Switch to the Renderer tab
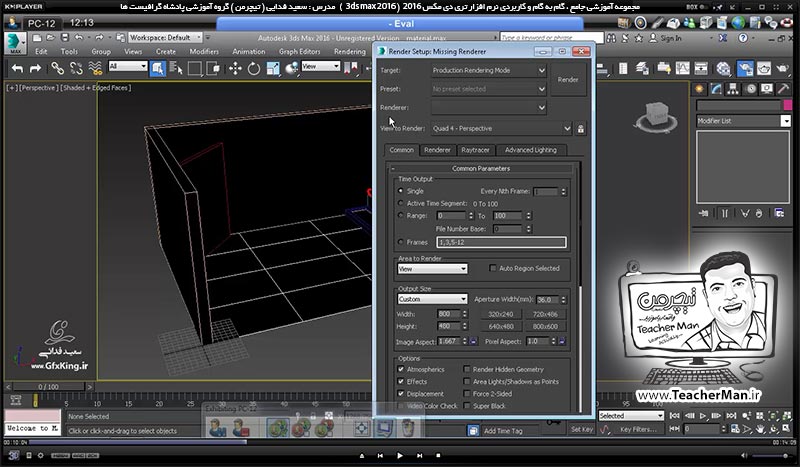 pyautogui.click(x=437, y=150)
